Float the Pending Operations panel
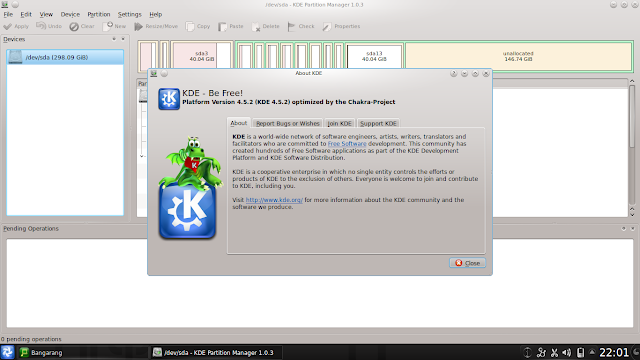 tap(623, 229)
